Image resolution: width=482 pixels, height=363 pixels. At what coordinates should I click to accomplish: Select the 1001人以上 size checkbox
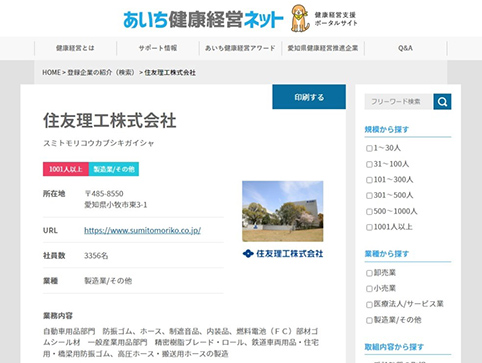coord(369,227)
